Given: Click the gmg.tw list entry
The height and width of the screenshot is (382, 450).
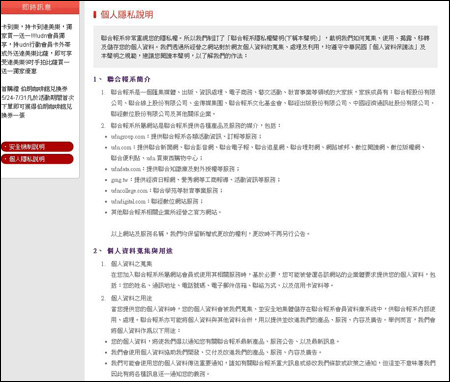Looking at the screenshot, I should point(195,180).
